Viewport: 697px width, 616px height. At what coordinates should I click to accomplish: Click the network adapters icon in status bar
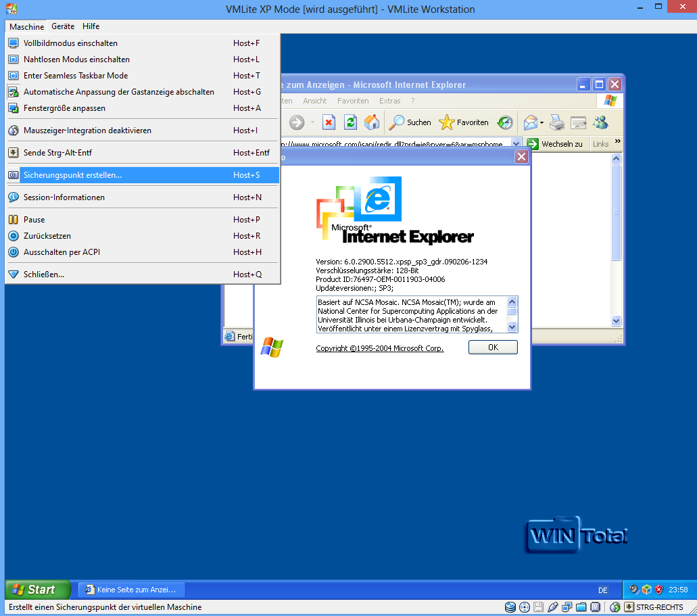click(567, 607)
